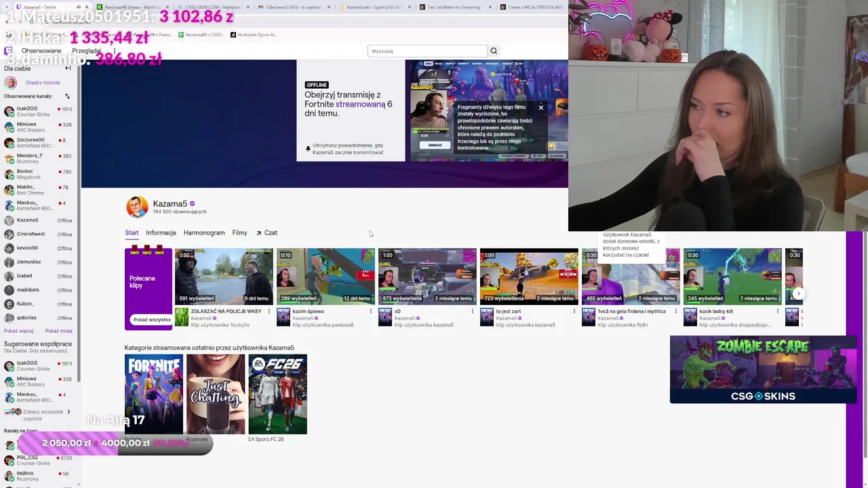Open the Start channel tab
Screen dimensions: 868x488
pyautogui.click(x=132, y=232)
